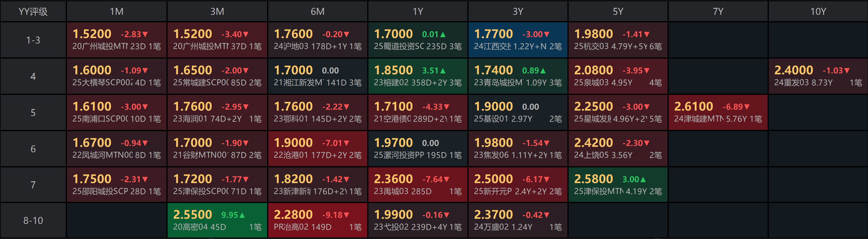The height and width of the screenshot is (239, 868).
Task: Click the up arrow beside 3.51
Action: [443, 71]
